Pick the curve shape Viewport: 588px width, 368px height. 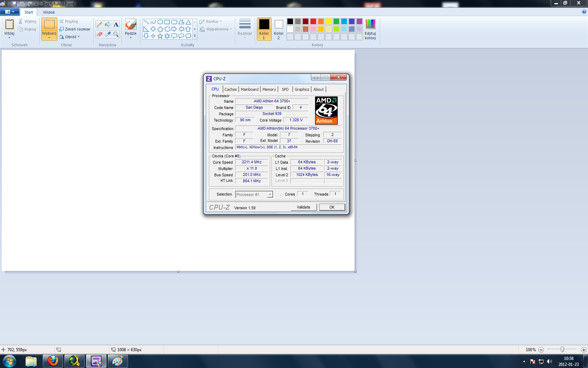pyautogui.click(x=153, y=22)
